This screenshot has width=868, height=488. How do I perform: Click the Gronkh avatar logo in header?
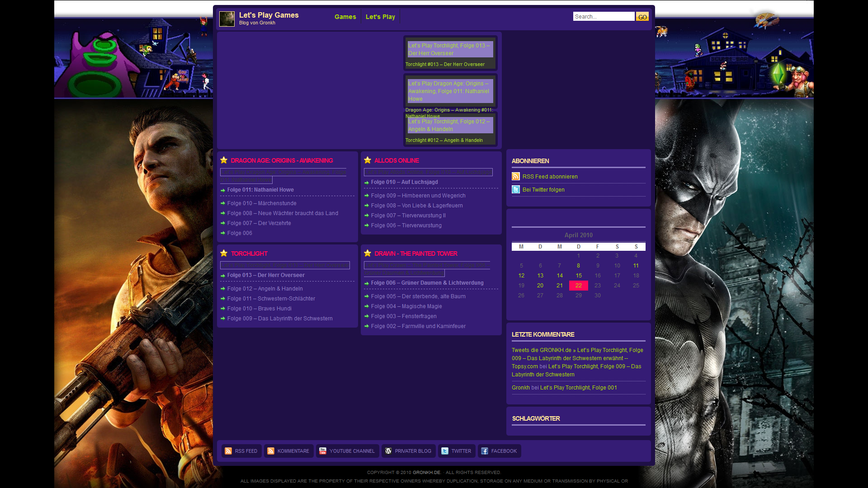point(227,19)
